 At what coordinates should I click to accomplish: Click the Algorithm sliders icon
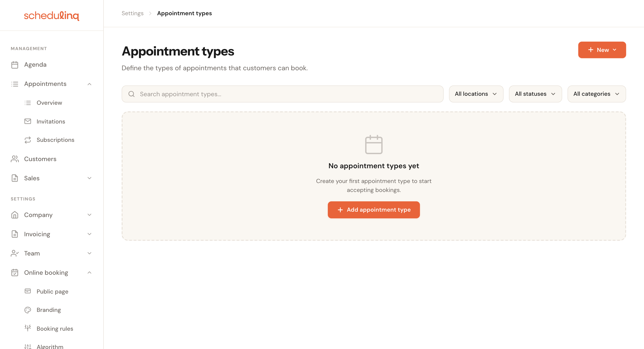tap(28, 346)
